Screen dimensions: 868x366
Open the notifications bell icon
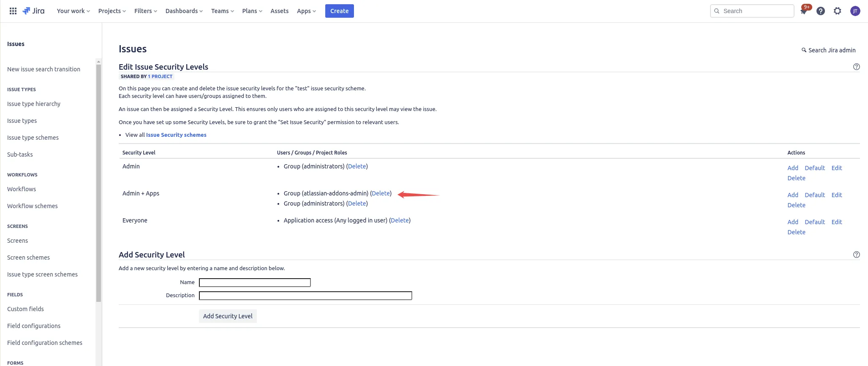pyautogui.click(x=804, y=11)
